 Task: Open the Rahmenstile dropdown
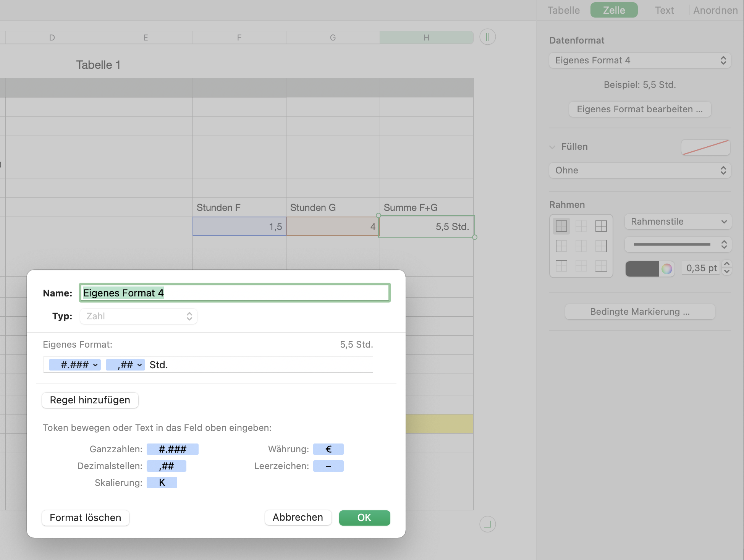click(x=678, y=222)
